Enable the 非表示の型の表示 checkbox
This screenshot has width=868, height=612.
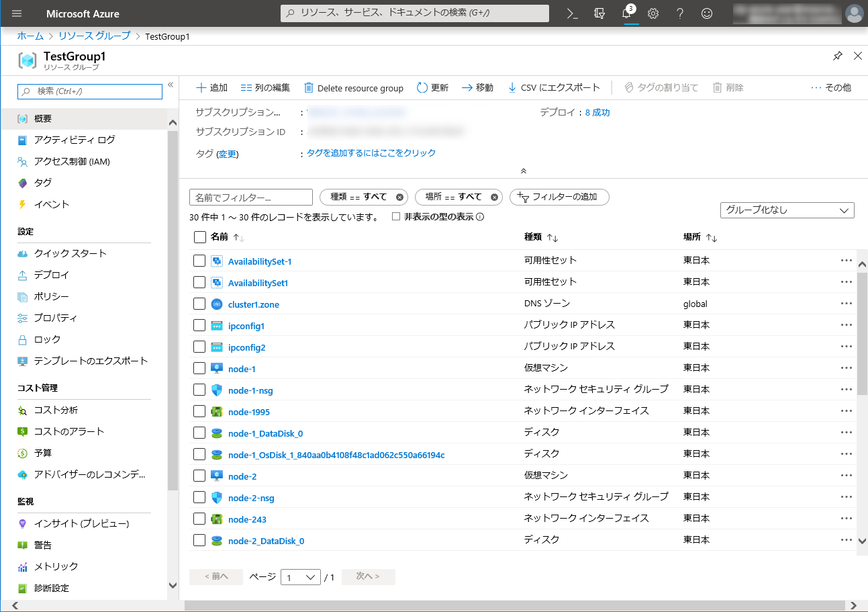(x=396, y=216)
